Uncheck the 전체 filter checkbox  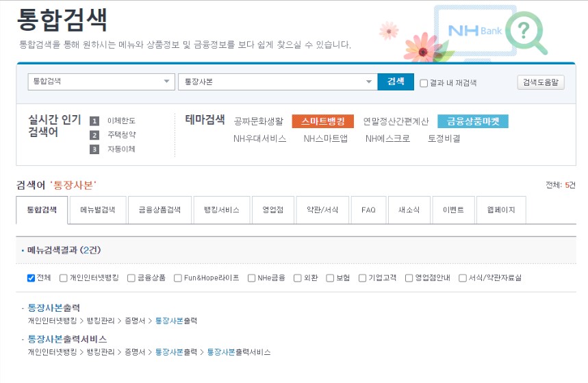pos(31,278)
